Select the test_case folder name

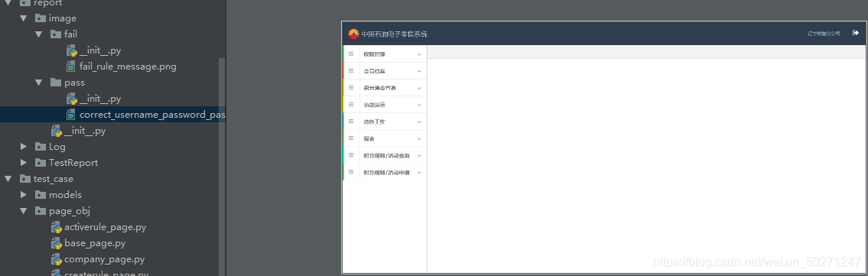point(53,179)
